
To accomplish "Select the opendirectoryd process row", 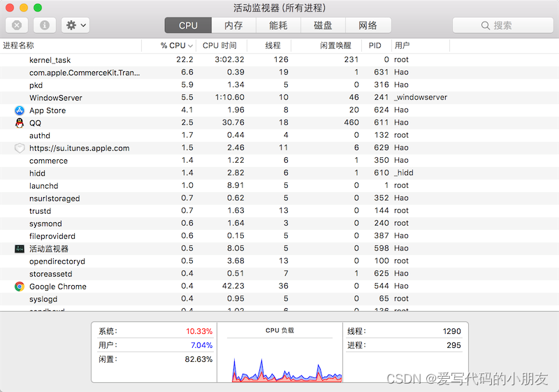I will click(x=279, y=261).
